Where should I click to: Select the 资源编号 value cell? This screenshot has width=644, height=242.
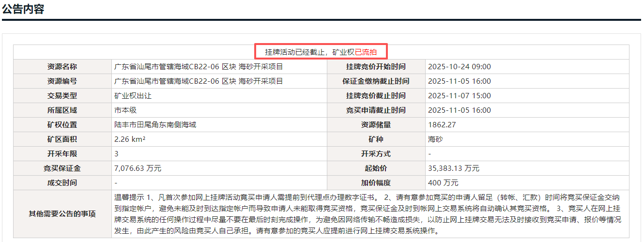click(199, 81)
